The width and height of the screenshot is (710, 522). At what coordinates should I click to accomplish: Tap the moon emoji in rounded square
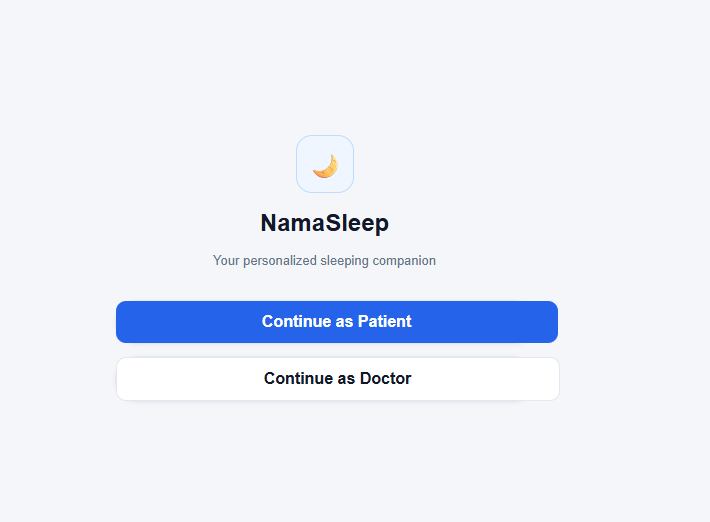point(324,165)
